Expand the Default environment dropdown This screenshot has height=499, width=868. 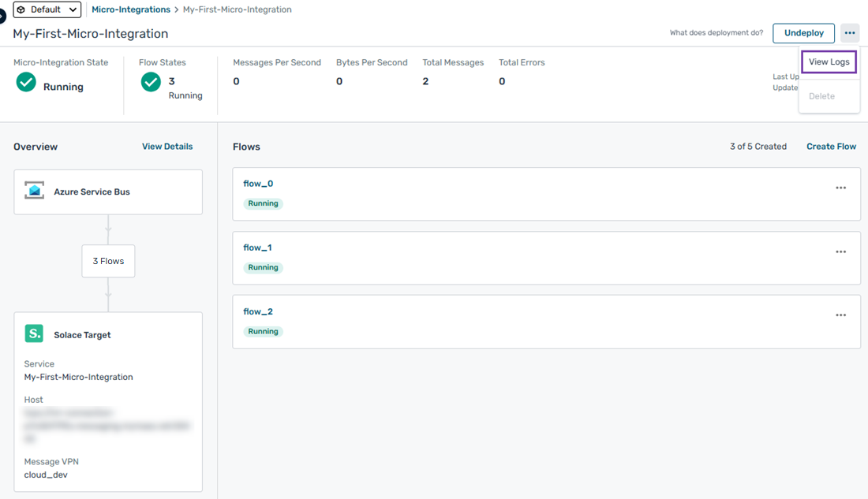tap(47, 9)
